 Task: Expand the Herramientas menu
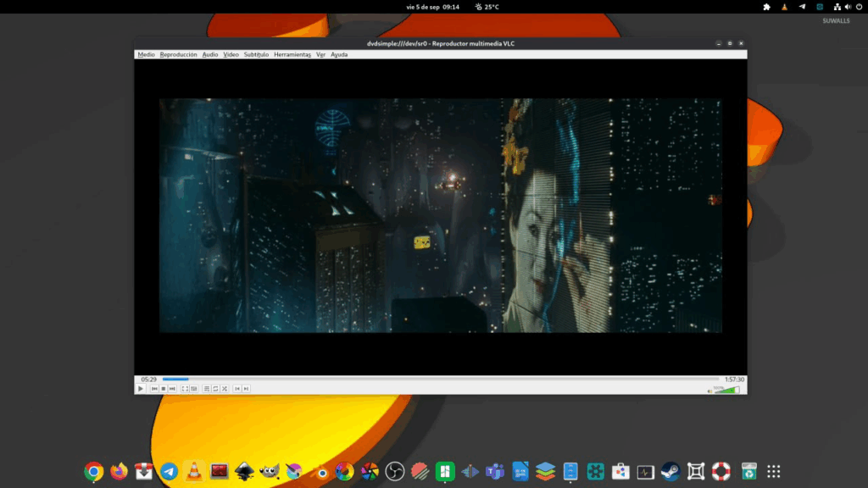(292, 54)
